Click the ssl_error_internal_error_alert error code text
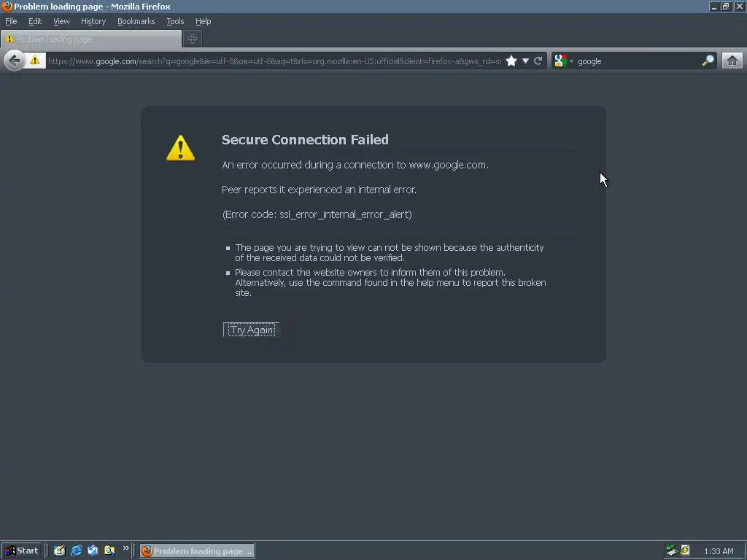This screenshot has width=747, height=560. [345, 214]
